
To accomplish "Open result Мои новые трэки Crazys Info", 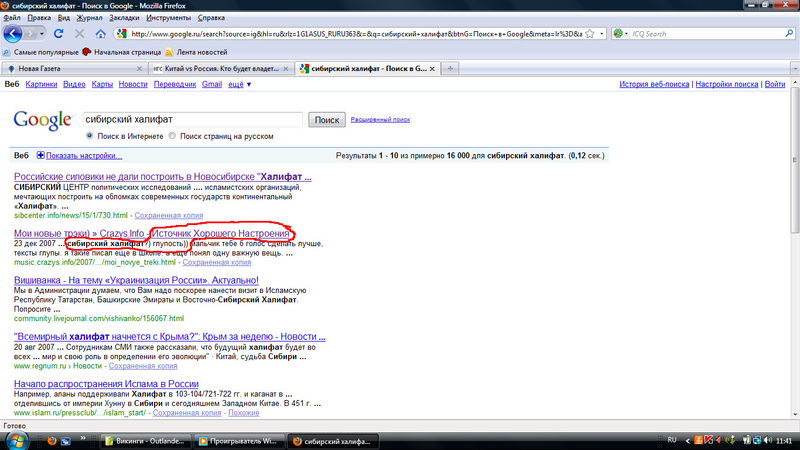I will coord(152,233).
